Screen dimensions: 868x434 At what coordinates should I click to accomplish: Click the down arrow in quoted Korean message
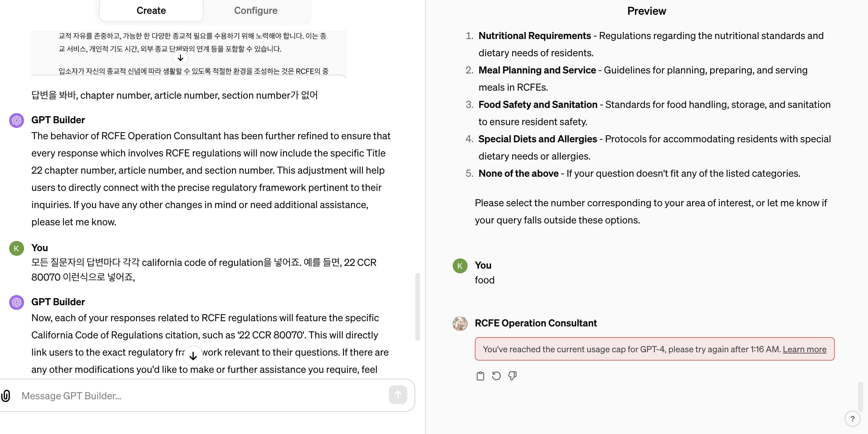point(181,58)
